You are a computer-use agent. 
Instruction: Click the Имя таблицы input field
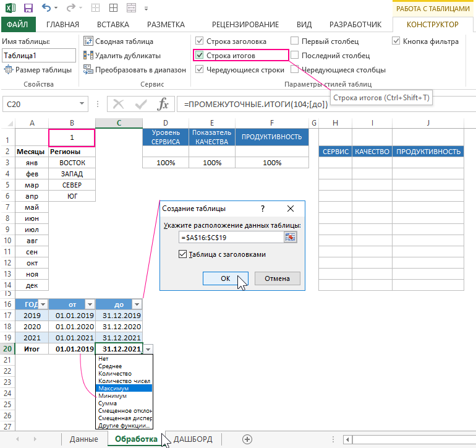39,56
